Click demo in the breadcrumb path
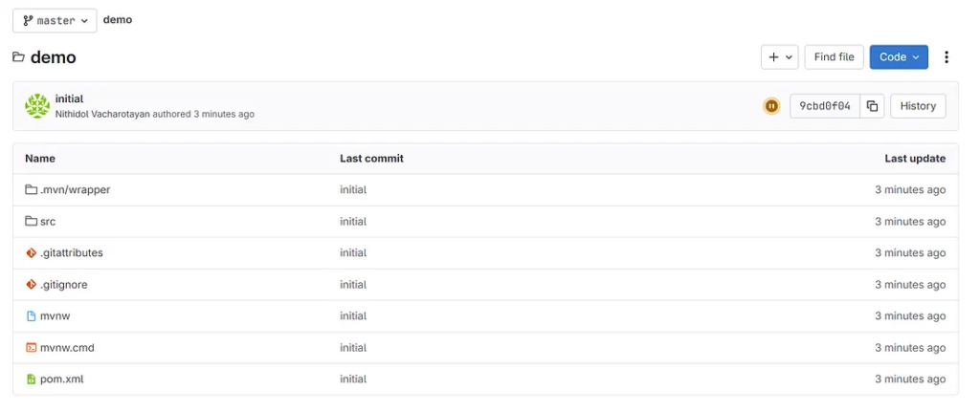 [118, 20]
